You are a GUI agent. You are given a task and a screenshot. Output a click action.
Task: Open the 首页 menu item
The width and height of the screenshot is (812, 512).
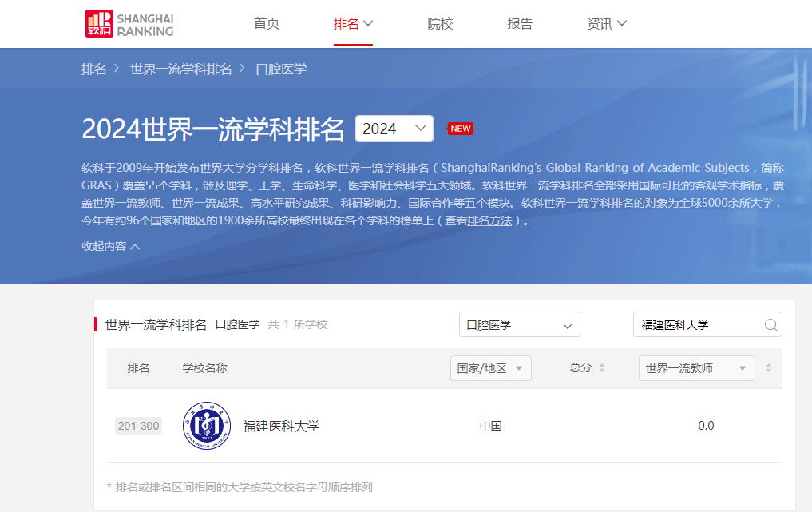[x=267, y=23]
